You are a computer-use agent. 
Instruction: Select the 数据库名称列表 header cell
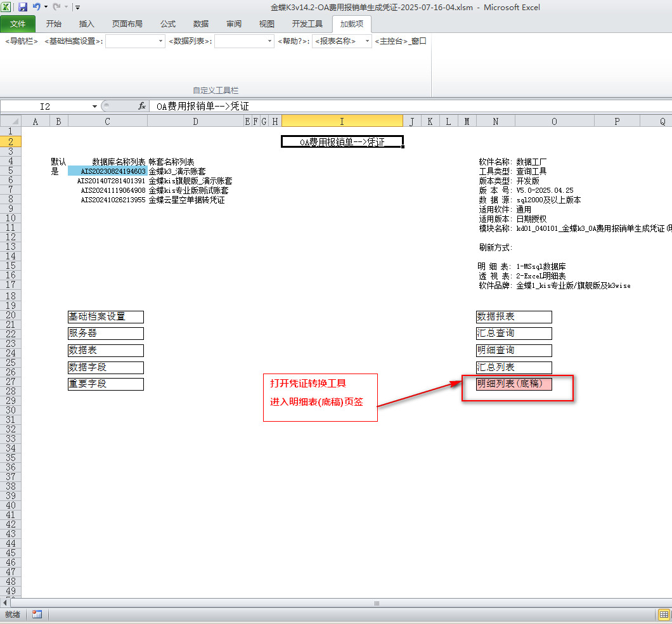click(108, 162)
